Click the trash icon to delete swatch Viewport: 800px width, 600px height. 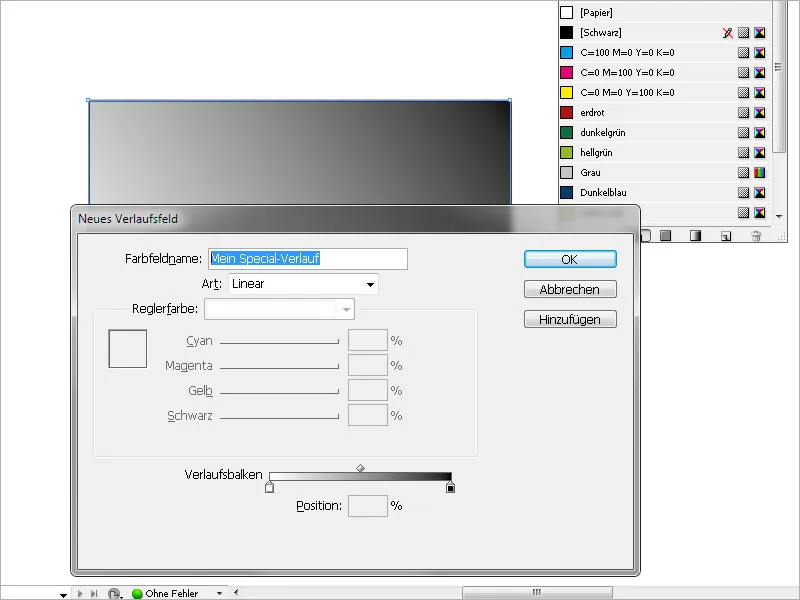point(756,235)
